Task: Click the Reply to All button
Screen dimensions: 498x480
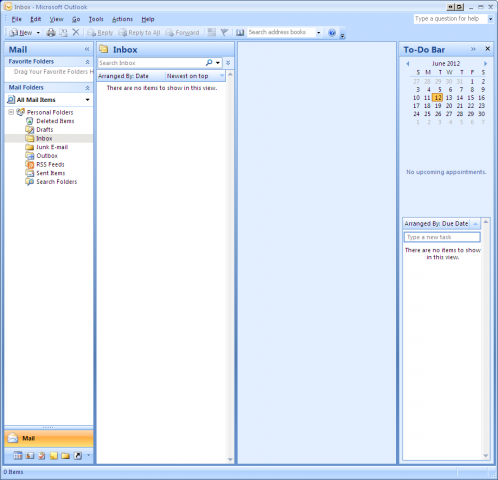Action: pos(139,33)
